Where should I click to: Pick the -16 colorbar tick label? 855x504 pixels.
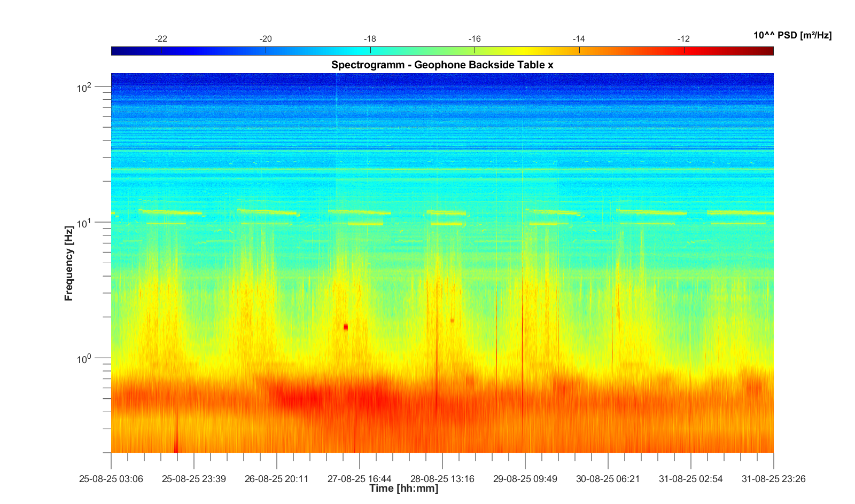475,39
